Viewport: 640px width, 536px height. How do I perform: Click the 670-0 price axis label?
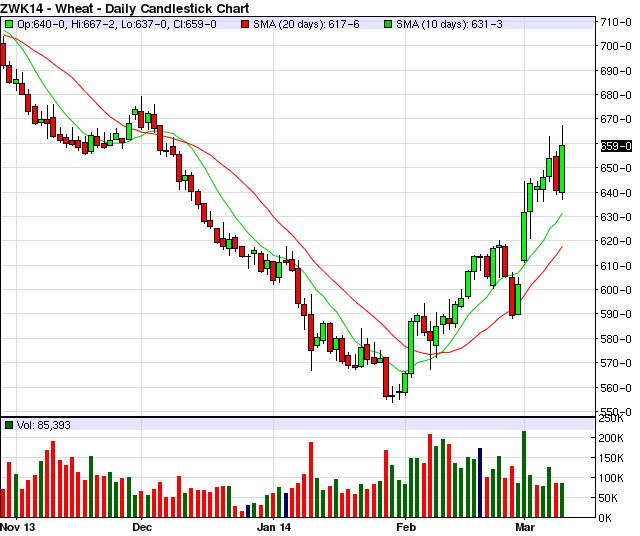tap(616, 119)
